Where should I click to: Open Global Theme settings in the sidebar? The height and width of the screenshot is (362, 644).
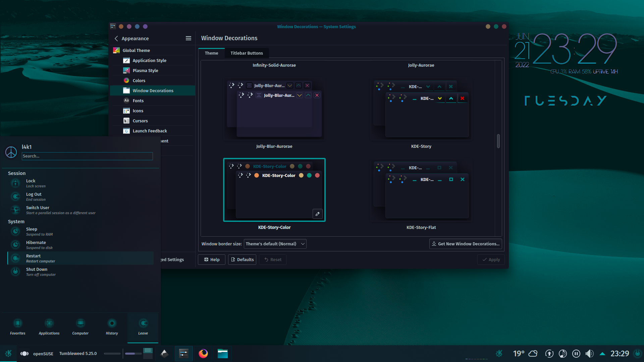(153, 50)
